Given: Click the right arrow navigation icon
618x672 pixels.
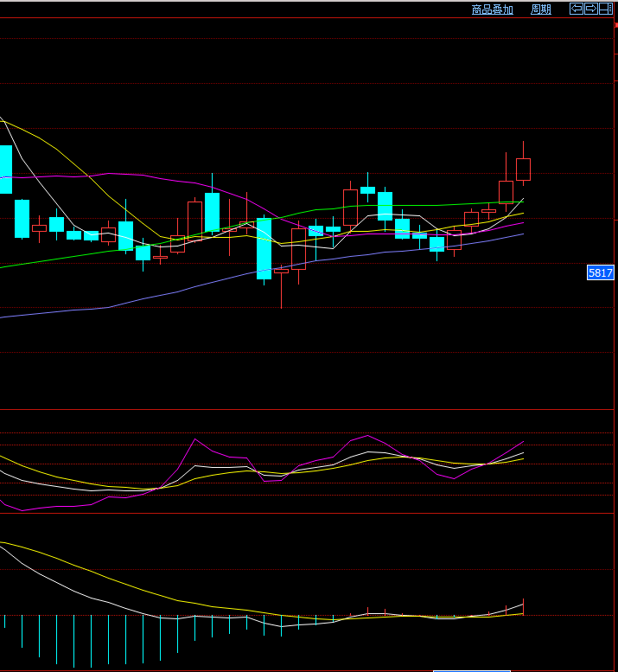Looking at the screenshot, I should [x=591, y=9].
